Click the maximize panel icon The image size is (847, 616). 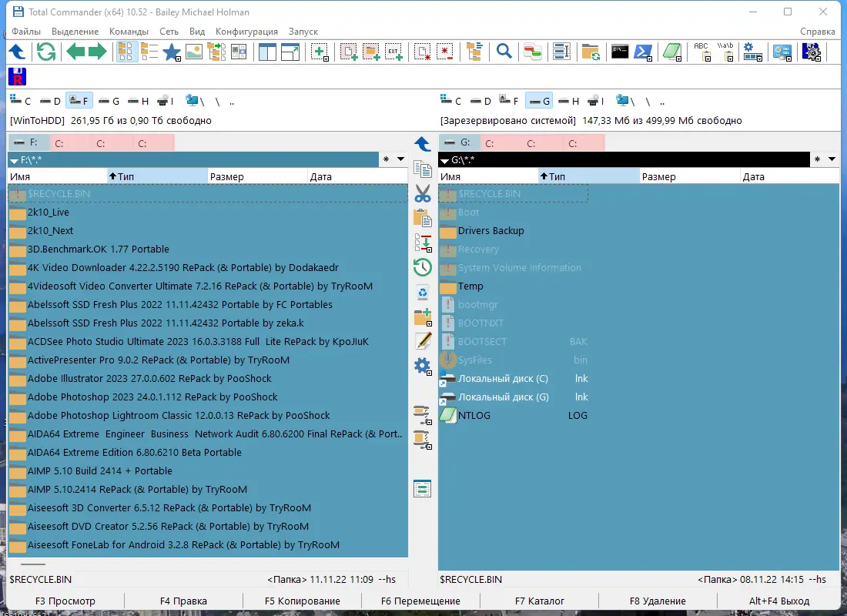point(290,52)
